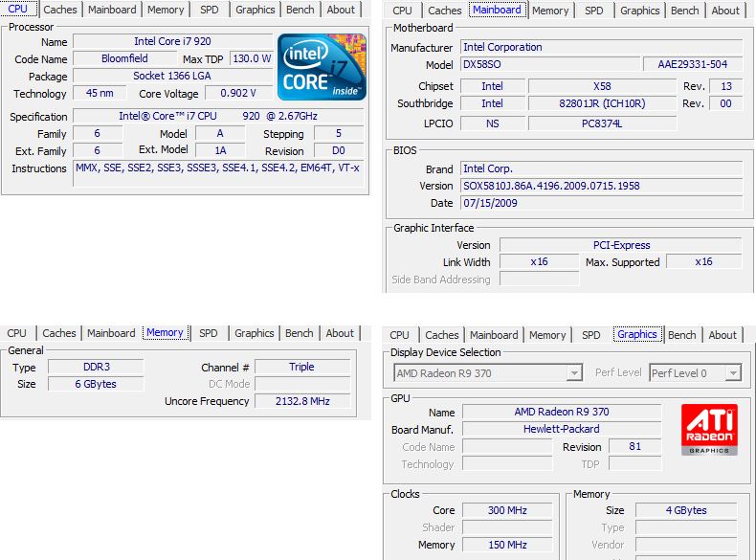Click the 82801JR (ICH10R) southbridge value
Image resolution: width=756 pixels, height=560 pixels.
602,103
